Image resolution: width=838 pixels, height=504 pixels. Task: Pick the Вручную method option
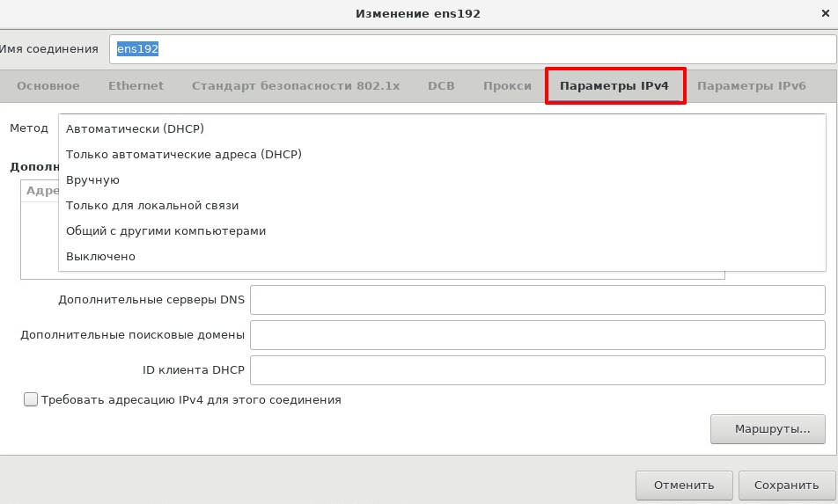[442, 180]
